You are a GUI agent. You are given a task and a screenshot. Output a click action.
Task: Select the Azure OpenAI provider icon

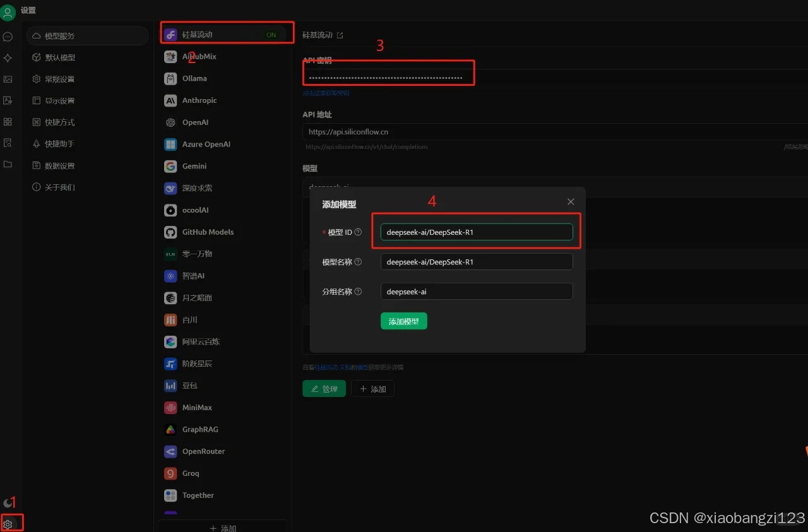(170, 145)
